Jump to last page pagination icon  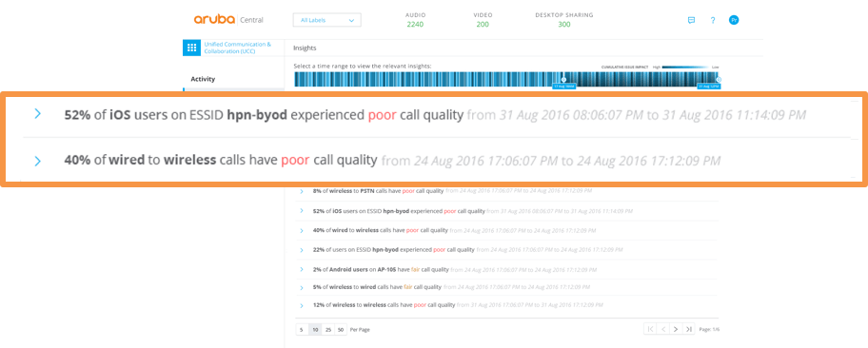689,329
